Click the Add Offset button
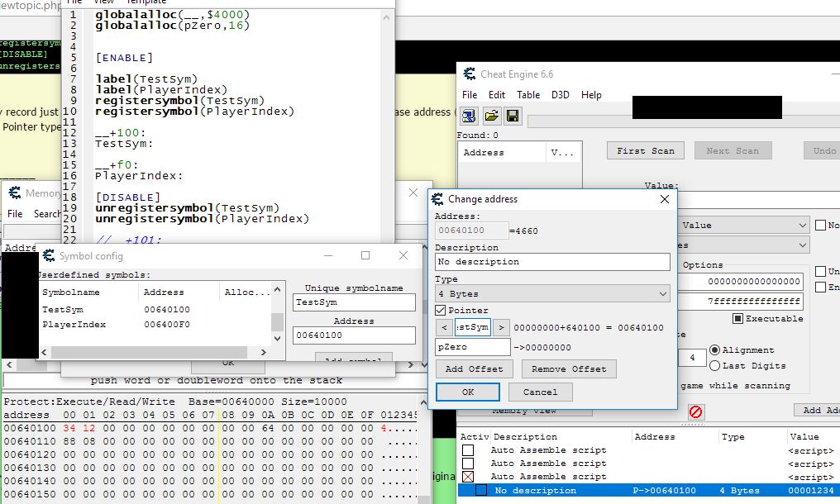 tap(474, 369)
